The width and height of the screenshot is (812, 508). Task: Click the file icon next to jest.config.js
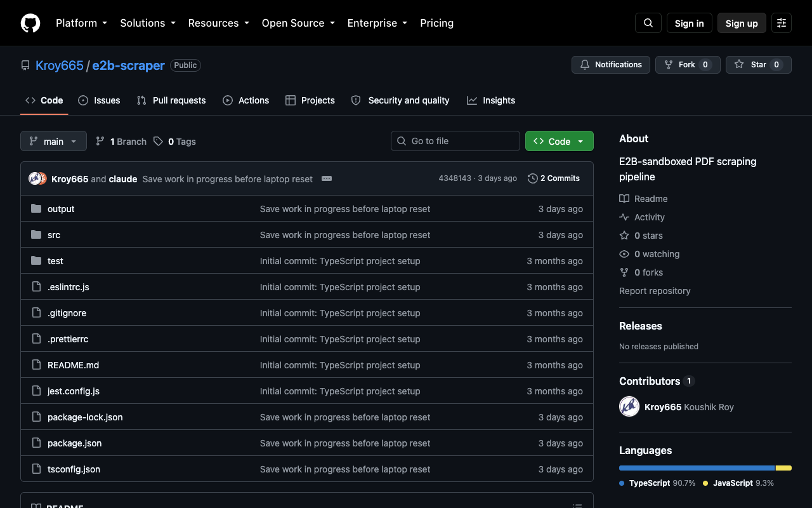click(x=36, y=391)
